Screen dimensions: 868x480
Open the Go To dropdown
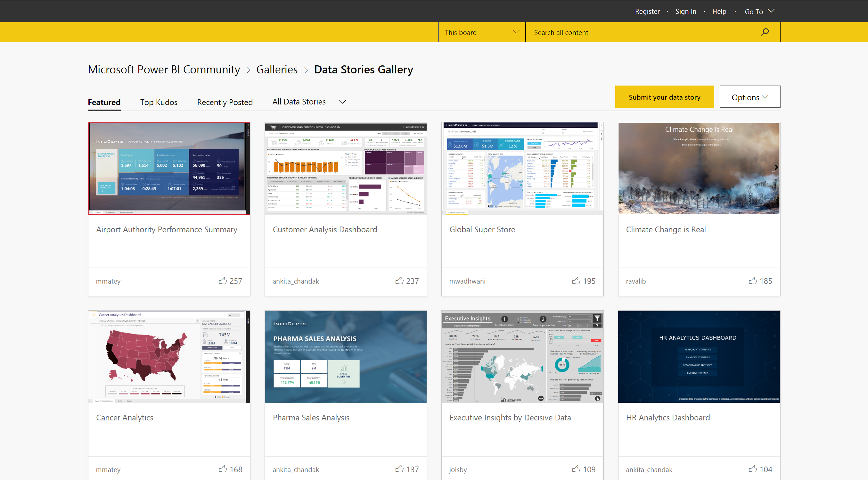pos(759,11)
